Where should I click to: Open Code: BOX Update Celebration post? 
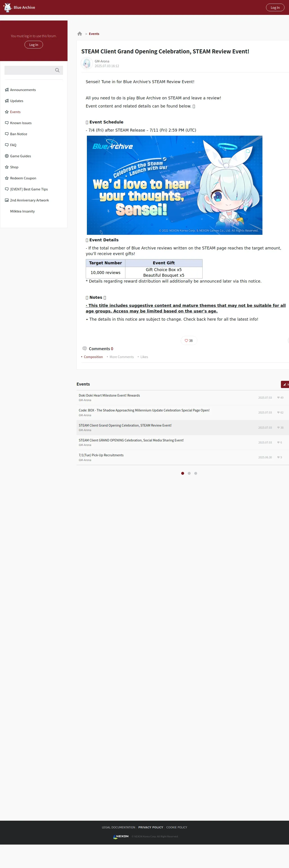pos(144,410)
